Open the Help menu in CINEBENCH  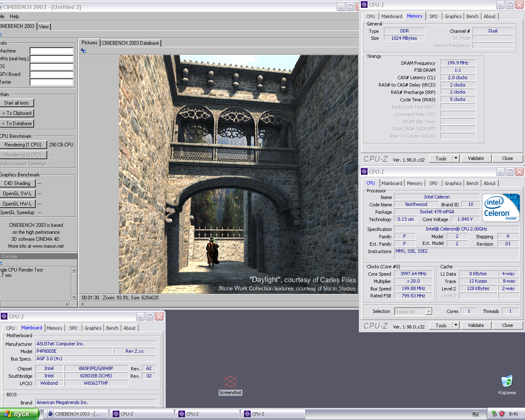pos(14,16)
